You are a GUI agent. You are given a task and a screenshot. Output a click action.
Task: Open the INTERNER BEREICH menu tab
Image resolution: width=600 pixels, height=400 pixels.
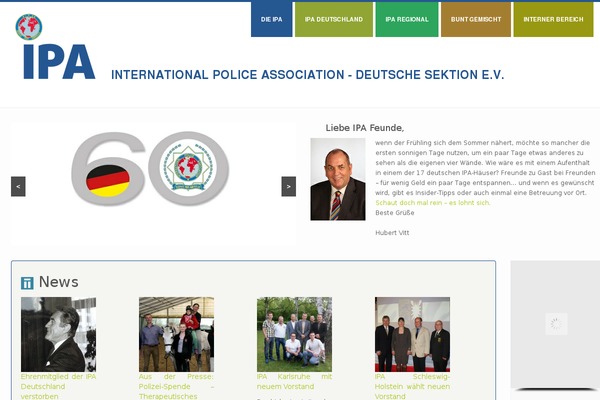[553, 19]
